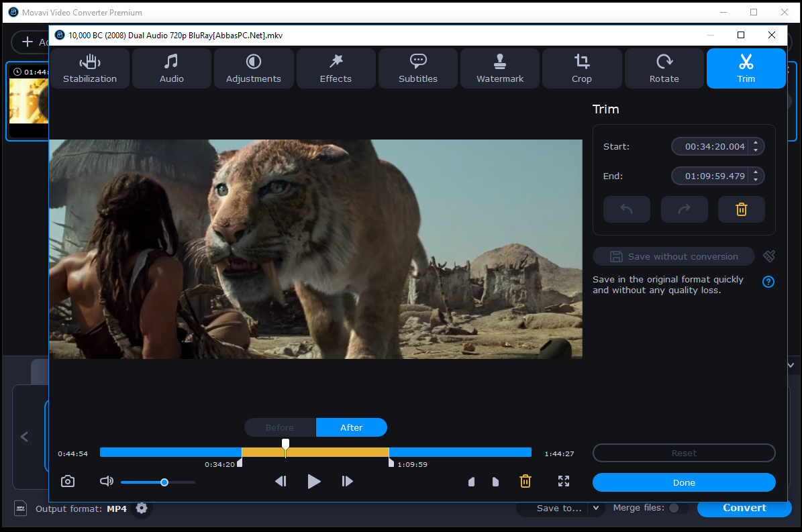Open the Subtitles tab
802x532 pixels.
pyautogui.click(x=418, y=68)
